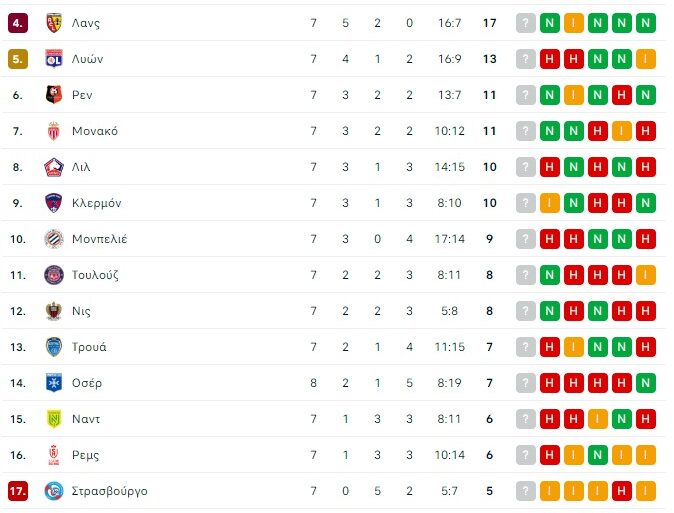
Task: Click the orange latest-result badge in Λυών row
Action: coord(645,59)
